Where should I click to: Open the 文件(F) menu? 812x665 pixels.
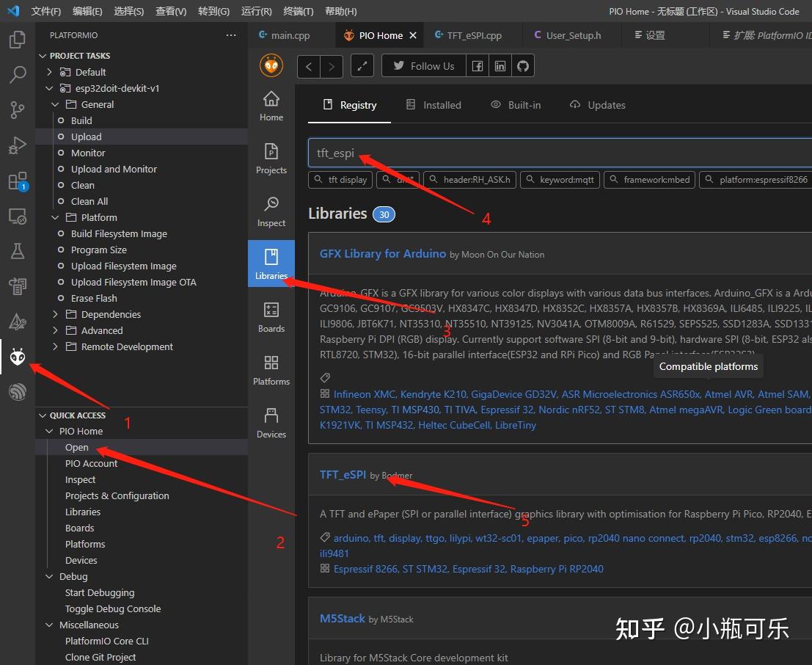46,11
